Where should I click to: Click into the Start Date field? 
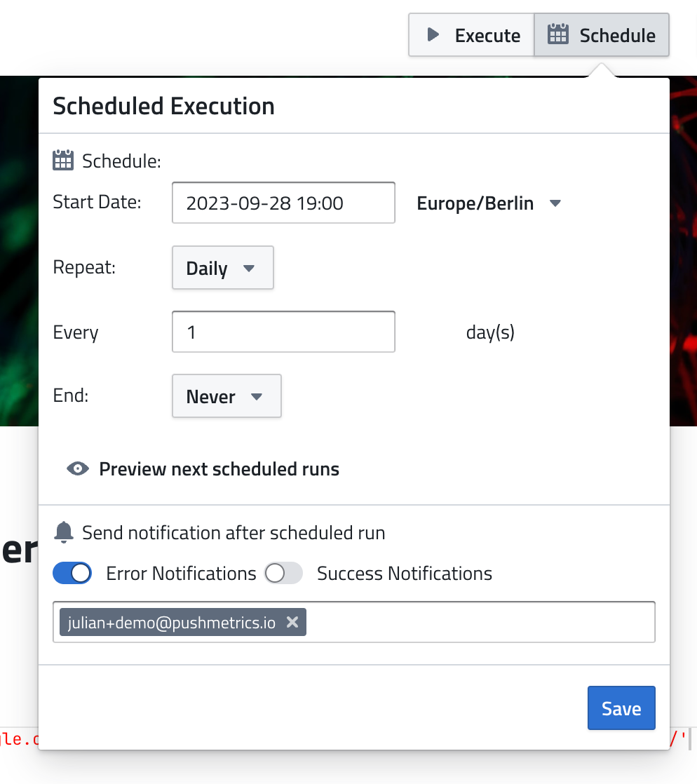coord(283,203)
